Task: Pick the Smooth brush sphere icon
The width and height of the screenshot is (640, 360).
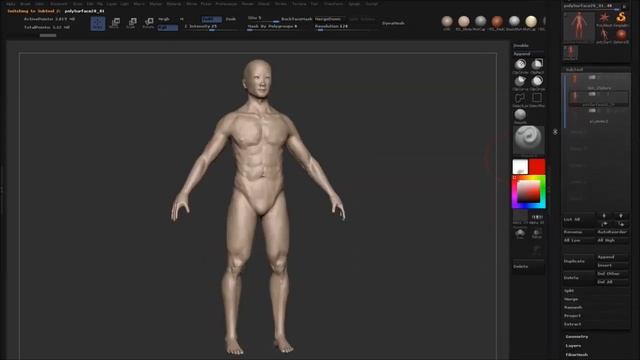Action: coord(520,116)
